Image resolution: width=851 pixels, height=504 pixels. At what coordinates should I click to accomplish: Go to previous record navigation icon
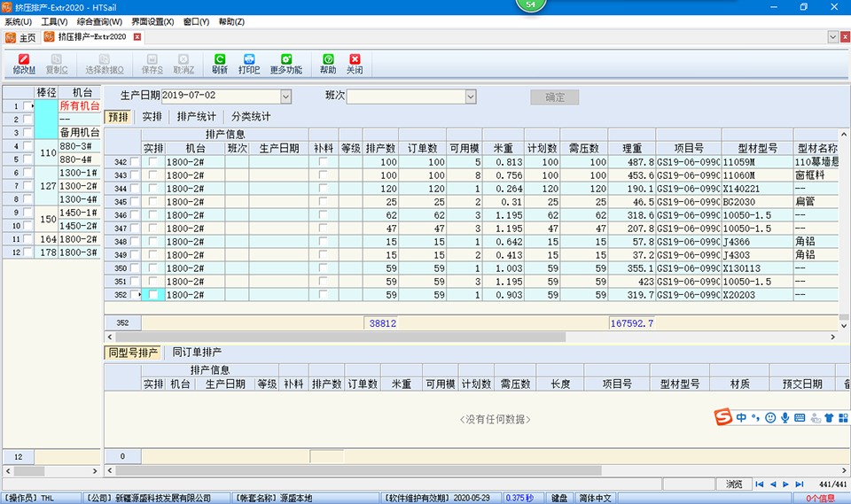point(773,484)
